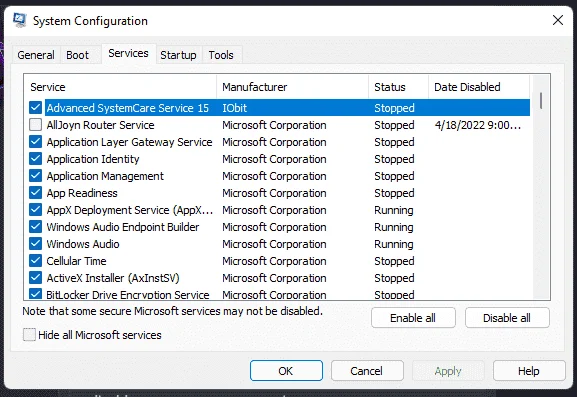
Task: Sort by Date Disabled column header
Action: pyautogui.click(x=479, y=87)
